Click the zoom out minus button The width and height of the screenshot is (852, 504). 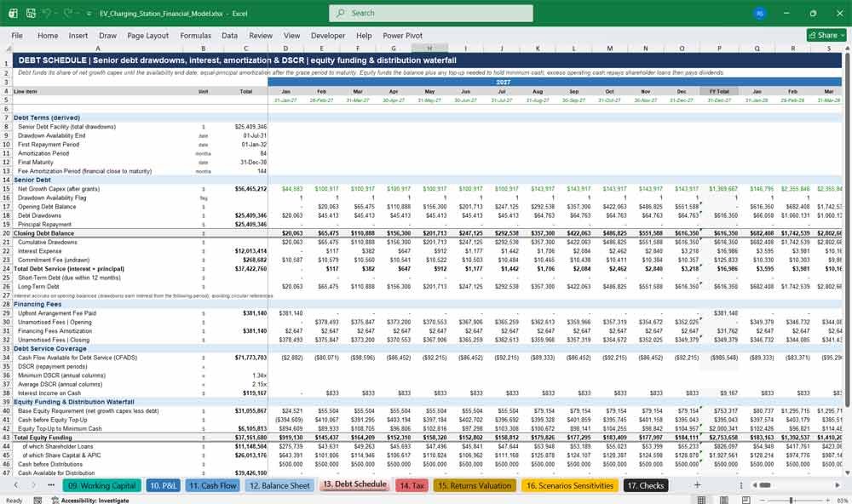click(763, 500)
